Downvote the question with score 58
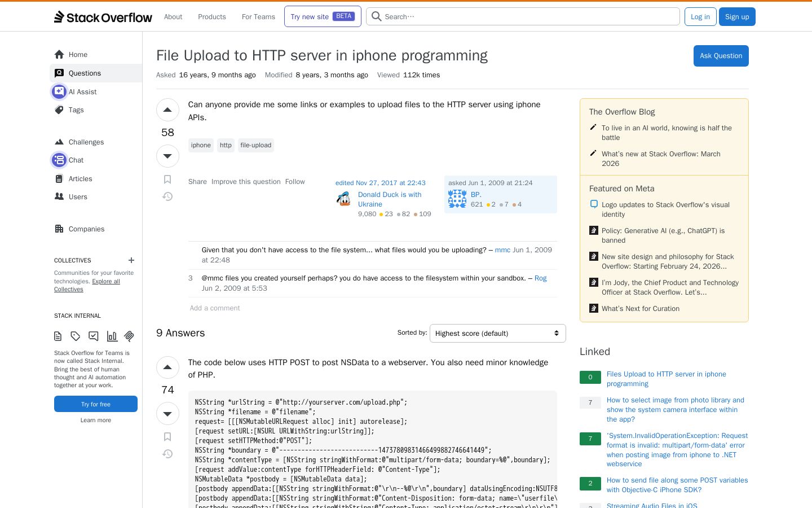Image resolution: width=812 pixels, height=508 pixels. (x=167, y=156)
